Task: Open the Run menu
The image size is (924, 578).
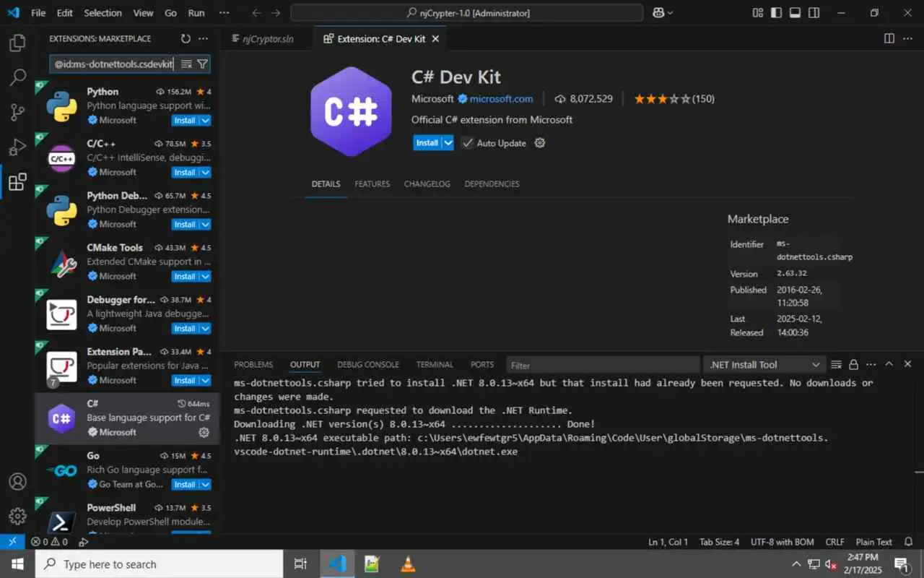Action: 196,13
